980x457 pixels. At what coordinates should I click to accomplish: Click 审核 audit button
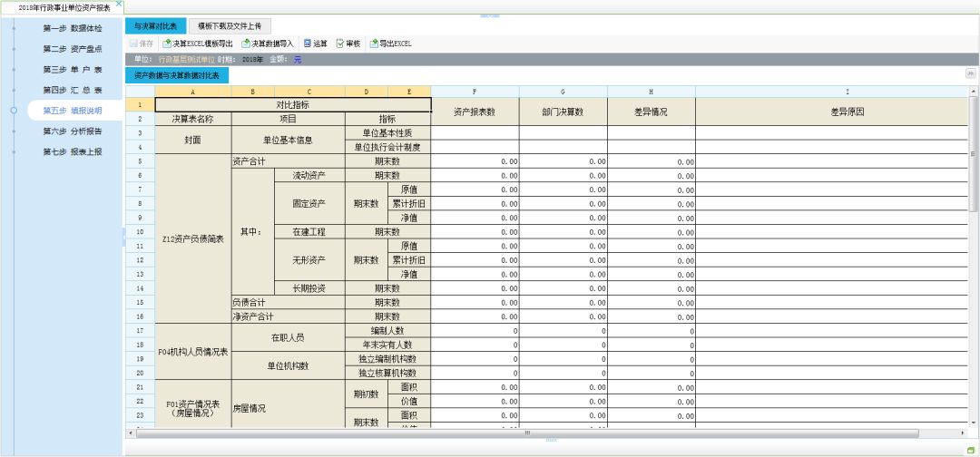[348, 44]
